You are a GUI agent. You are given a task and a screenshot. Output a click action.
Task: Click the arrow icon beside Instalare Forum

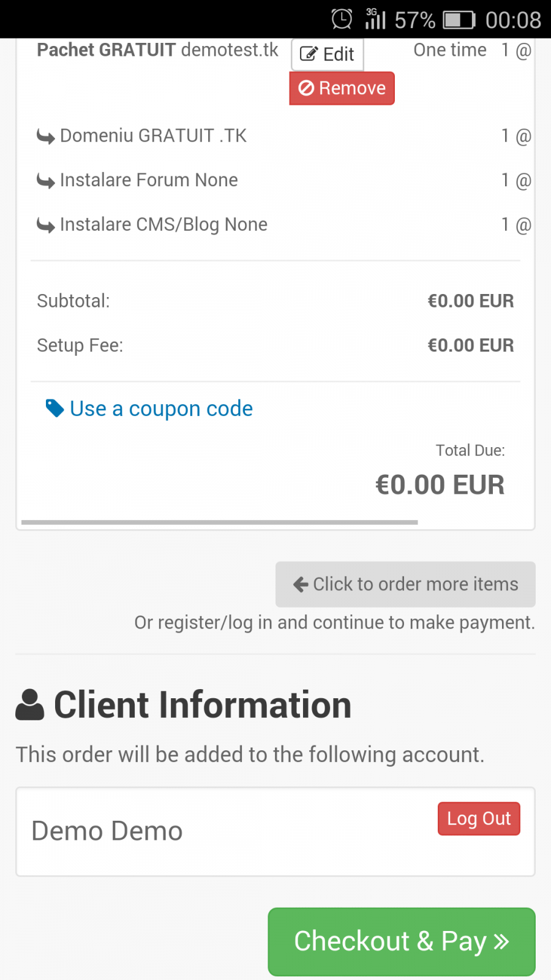click(x=46, y=181)
